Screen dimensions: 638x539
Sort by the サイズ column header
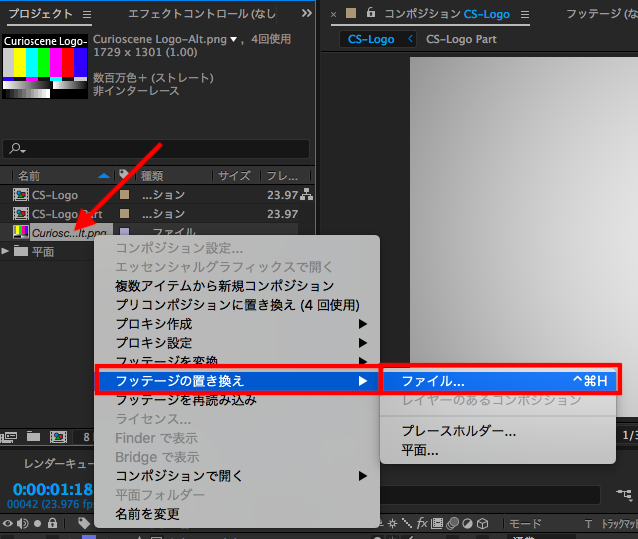click(234, 176)
